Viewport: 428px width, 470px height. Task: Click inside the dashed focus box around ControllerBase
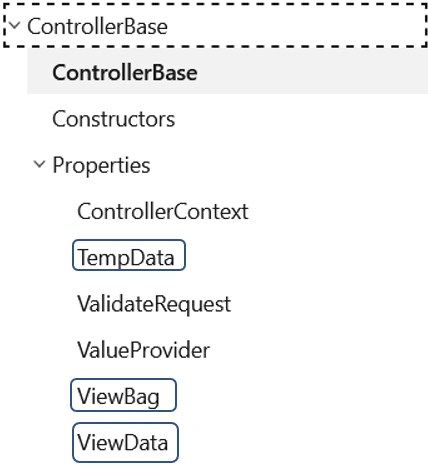coord(215,26)
